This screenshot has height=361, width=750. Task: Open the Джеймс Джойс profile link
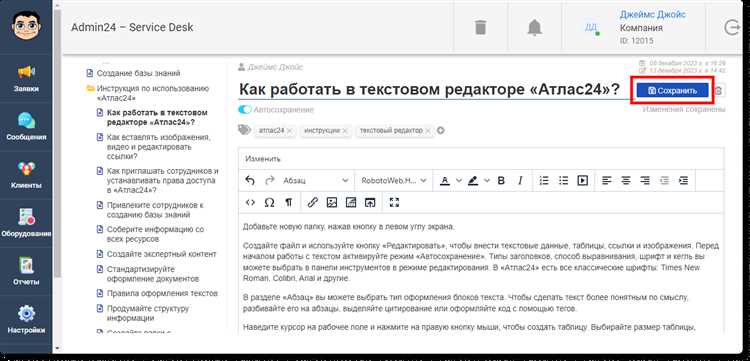point(652,14)
